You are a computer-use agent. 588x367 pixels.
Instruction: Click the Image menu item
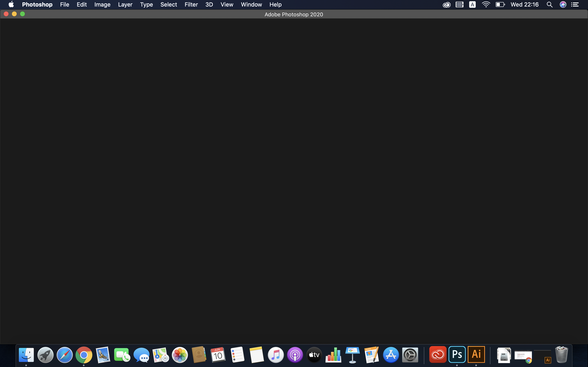coord(102,5)
